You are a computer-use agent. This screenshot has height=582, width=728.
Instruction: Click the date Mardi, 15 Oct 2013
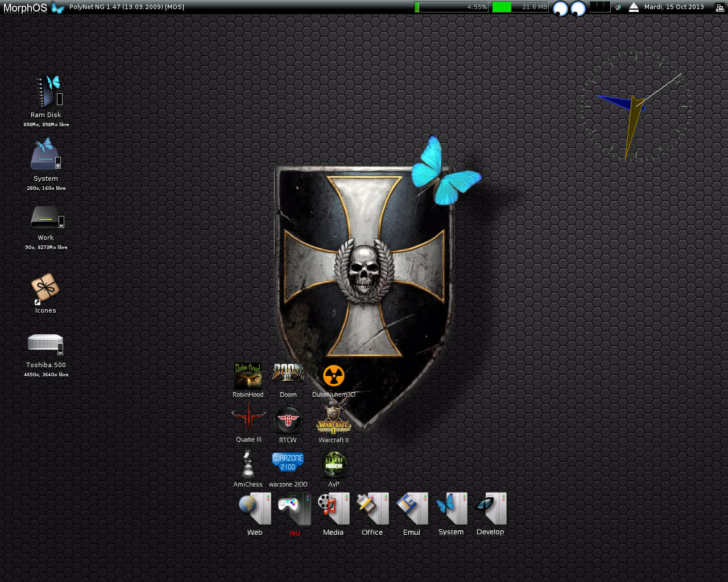click(x=674, y=7)
